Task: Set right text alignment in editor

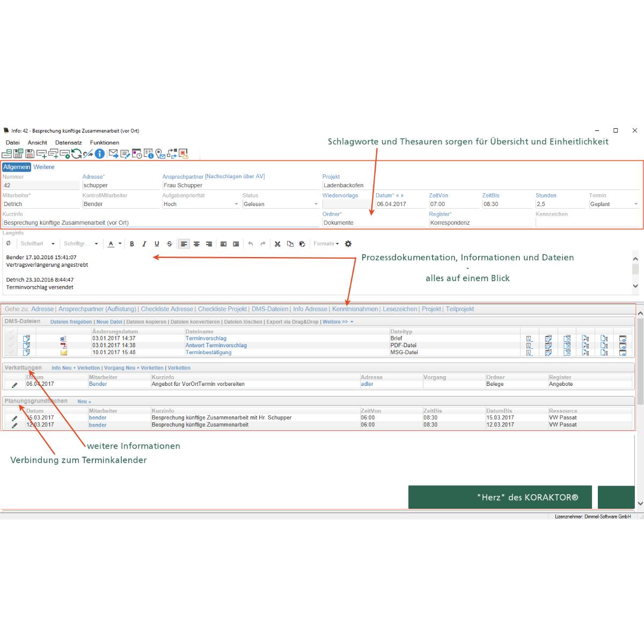Action: click(x=209, y=244)
